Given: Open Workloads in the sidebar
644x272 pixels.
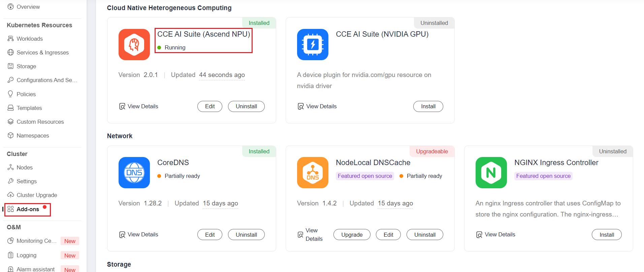Looking at the screenshot, I should click(x=30, y=39).
